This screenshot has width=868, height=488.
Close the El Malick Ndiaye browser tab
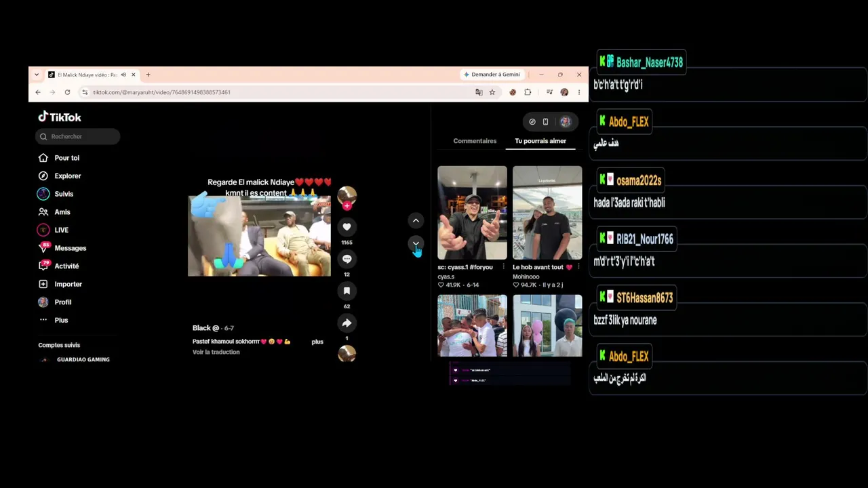tap(134, 75)
